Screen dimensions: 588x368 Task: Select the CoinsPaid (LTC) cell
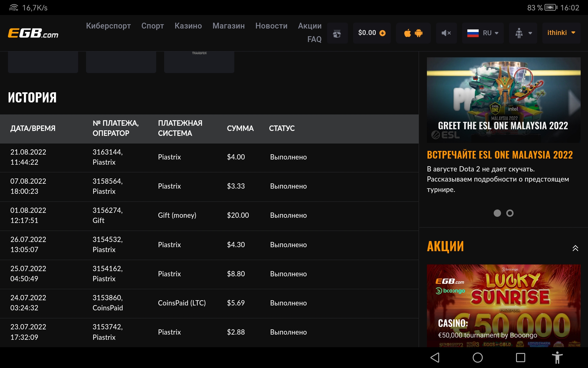(x=182, y=303)
